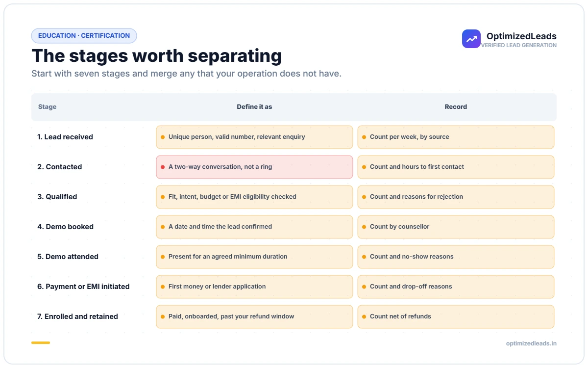Click 'A date and time the lead confirmed'

[x=254, y=227]
